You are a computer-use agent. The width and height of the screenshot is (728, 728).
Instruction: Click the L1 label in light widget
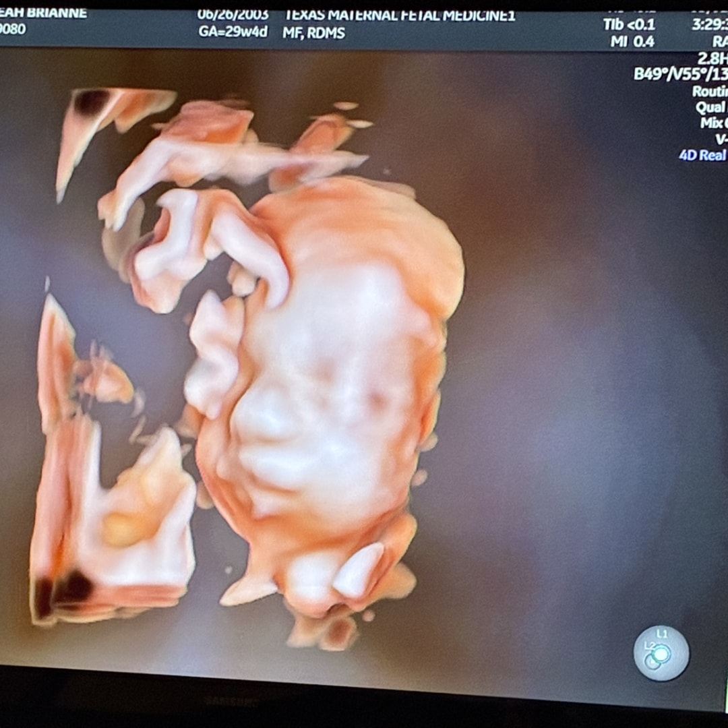tap(662, 634)
